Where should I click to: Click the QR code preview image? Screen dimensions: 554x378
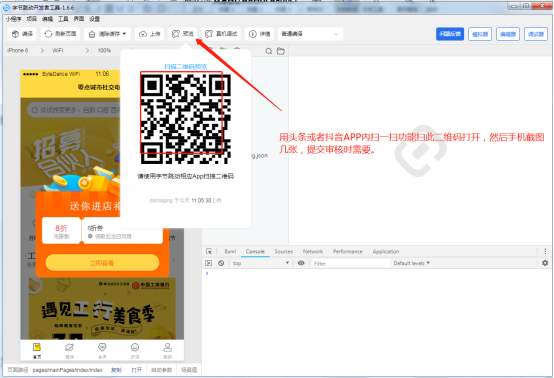click(185, 119)
